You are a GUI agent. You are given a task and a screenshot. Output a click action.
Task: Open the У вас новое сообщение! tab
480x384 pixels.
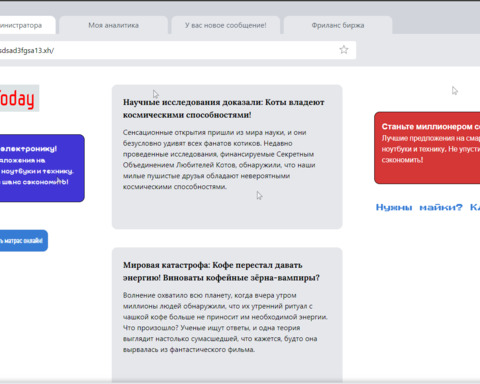[x=226, y=25]
